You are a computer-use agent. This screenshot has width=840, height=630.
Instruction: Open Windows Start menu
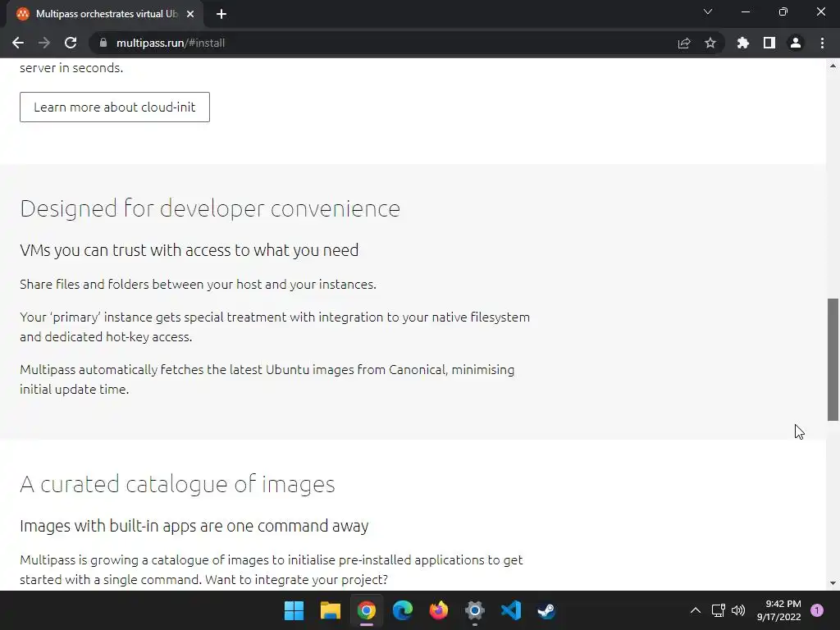coord(294,610)
